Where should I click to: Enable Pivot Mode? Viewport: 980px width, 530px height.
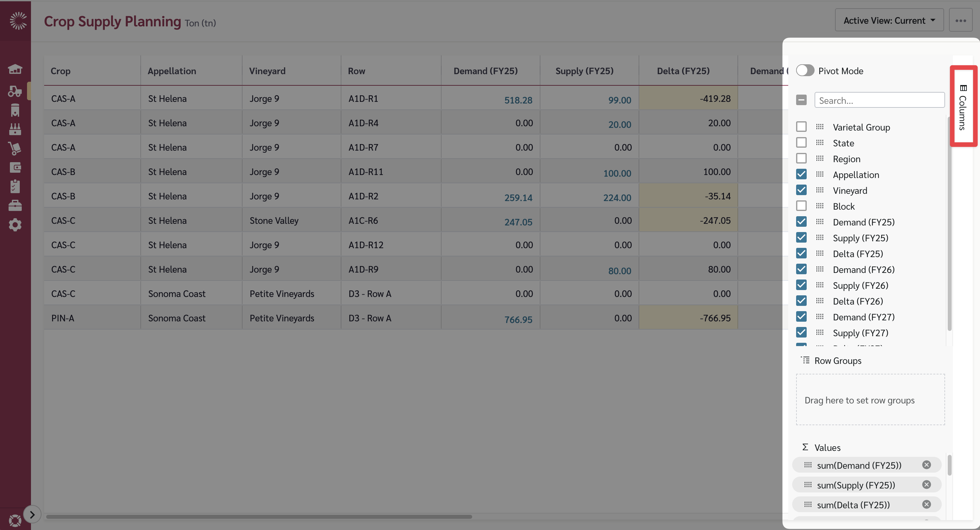pyautogui.click(x=805, y=71)
